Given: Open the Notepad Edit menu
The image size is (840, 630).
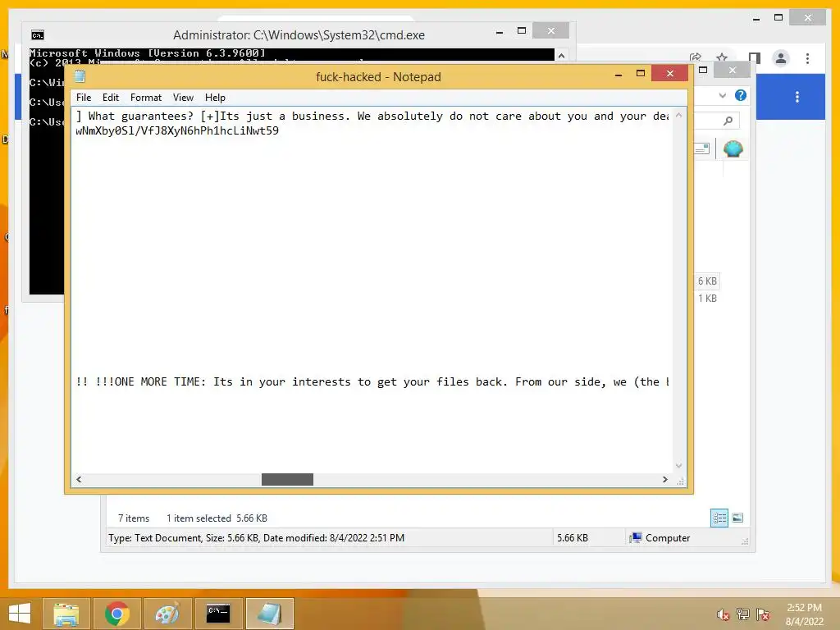Looking at the screenshot, I should (111, 98).
